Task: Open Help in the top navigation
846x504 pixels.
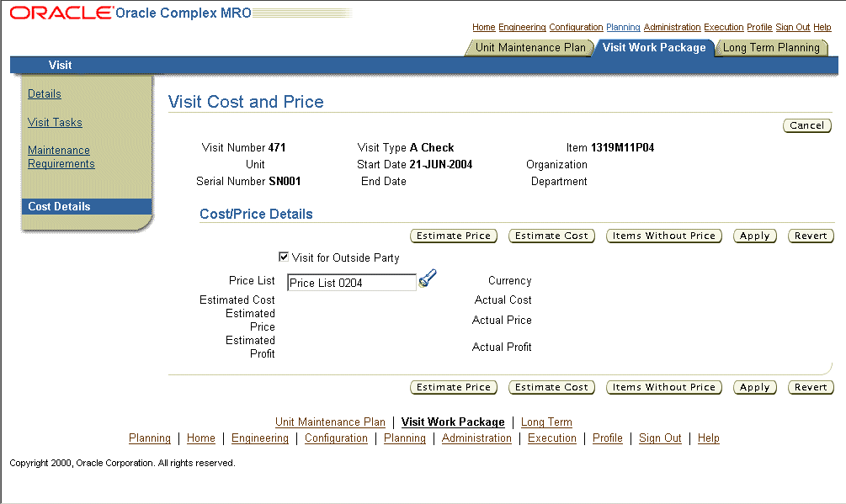Action: tap(822, 27)
